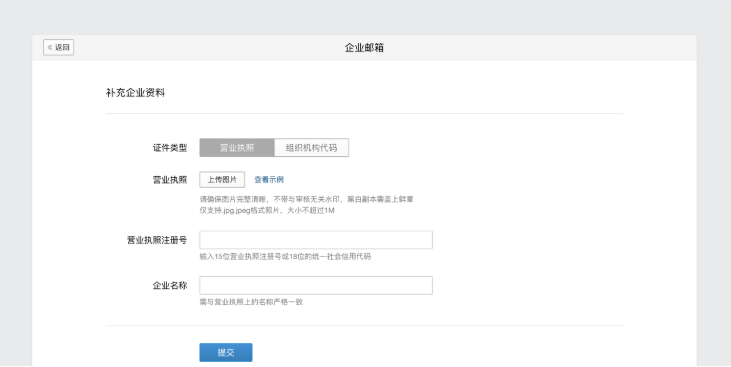Click the 营业执照注册号 field label
The height and width of the screenshot is (367, 731).
[x=157, y=240]
